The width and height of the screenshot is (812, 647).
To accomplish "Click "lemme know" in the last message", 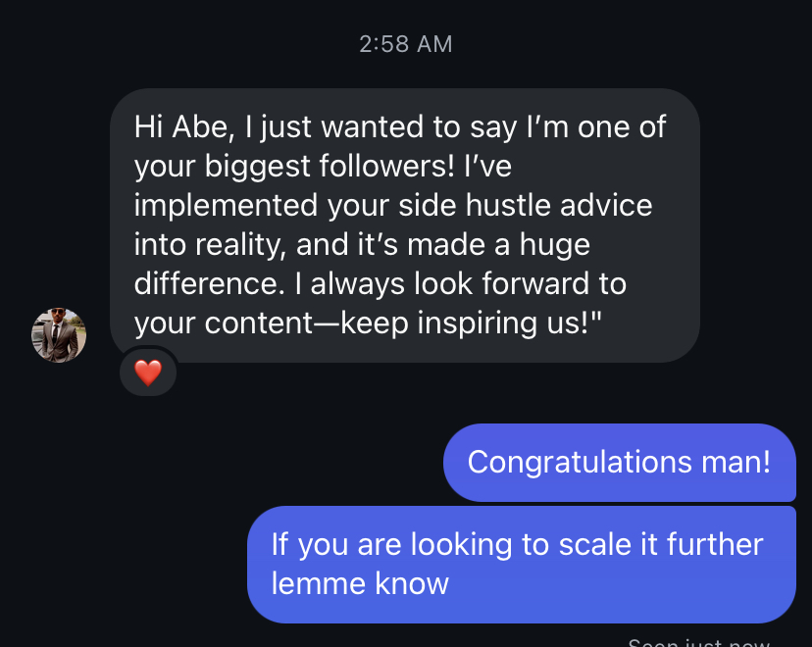I will (x=360, y=584).
